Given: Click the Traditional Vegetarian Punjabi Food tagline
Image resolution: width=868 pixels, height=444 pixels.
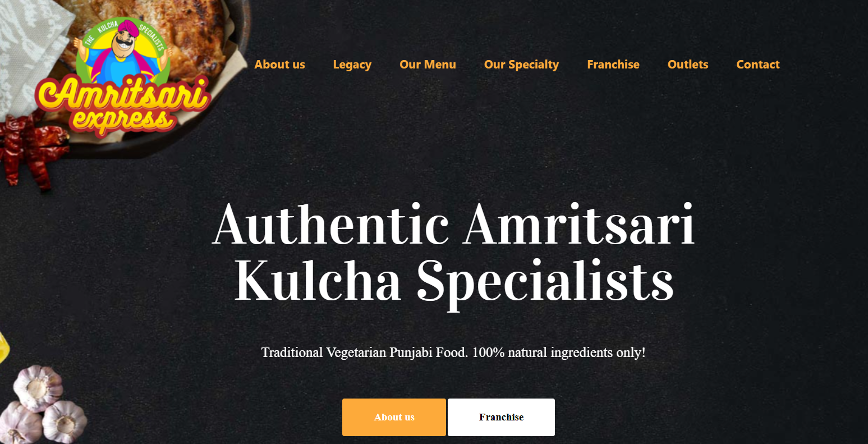Looking at the screenshot, I should coord(453,353).
